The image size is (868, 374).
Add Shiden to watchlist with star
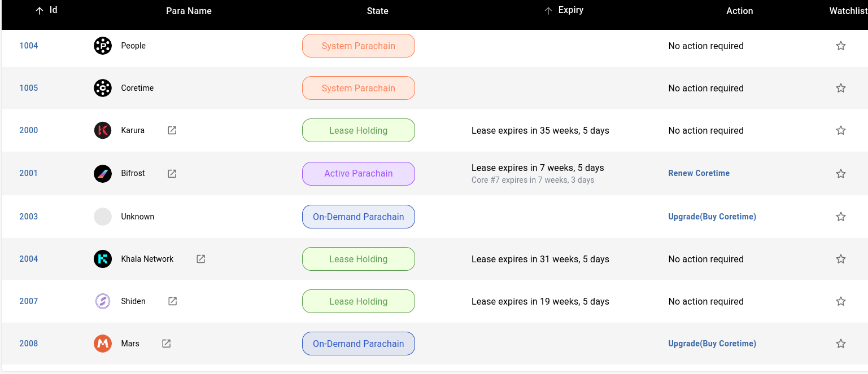[840, 301]
